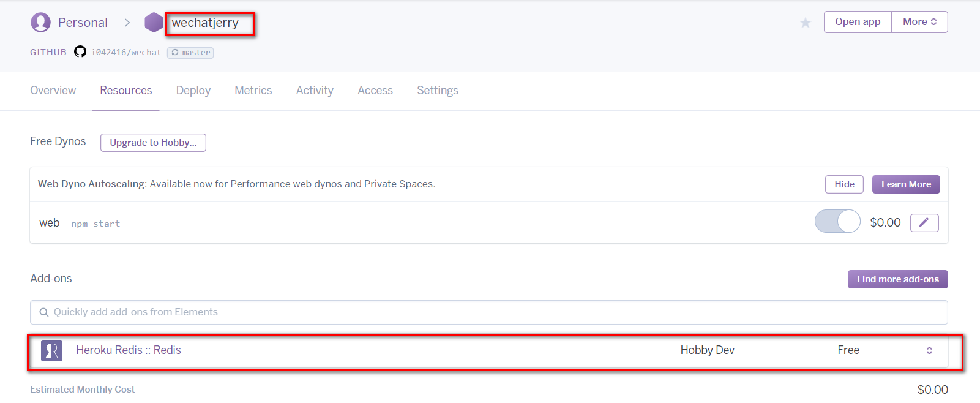Screen dimensions: 980x403
Task: Toggle the web dyno switch
Action: click(x=837, y=221)
